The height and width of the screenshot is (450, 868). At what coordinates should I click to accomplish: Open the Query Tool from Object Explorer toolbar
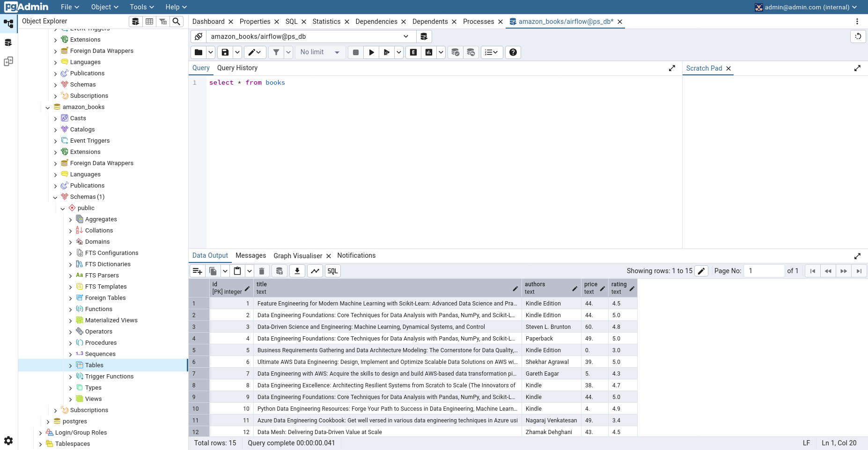135,22
